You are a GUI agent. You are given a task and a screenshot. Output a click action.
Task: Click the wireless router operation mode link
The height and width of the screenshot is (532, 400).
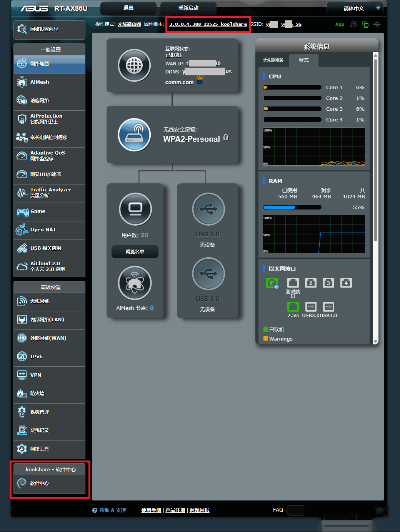tap(129, 24)
